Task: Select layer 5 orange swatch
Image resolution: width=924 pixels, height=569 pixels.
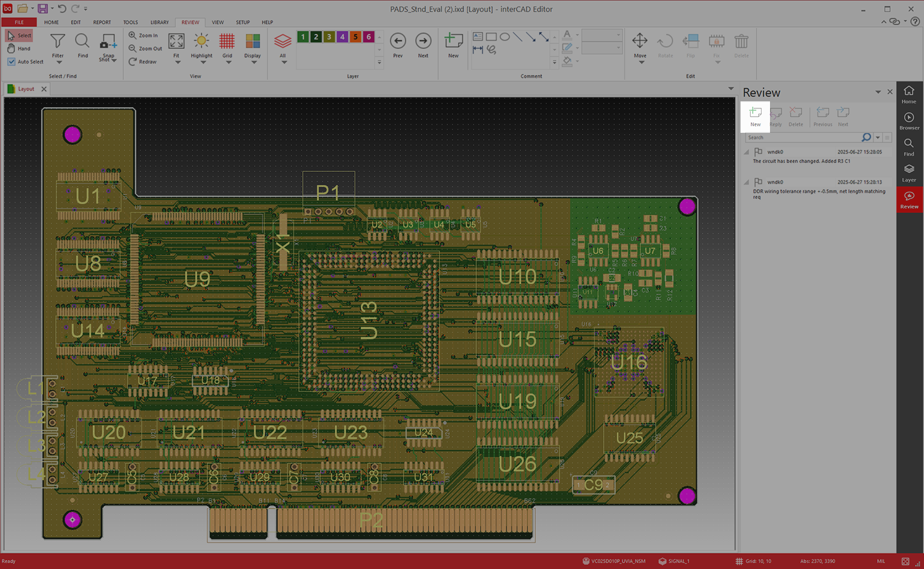Action: click(355, 37)
